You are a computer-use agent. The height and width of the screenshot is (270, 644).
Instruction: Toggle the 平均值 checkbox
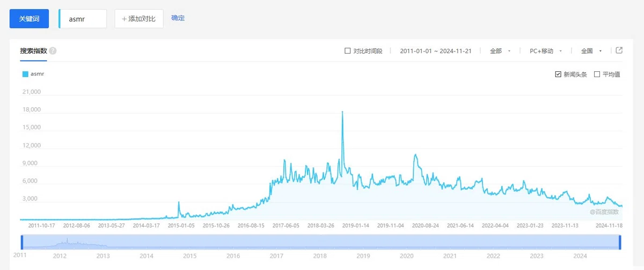[597, 74]
